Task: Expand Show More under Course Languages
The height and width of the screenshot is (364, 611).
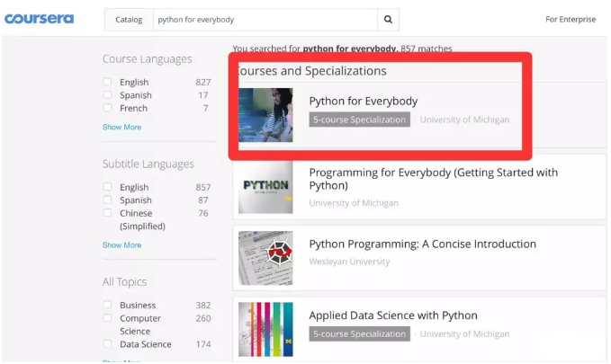Action: point(121,128)
